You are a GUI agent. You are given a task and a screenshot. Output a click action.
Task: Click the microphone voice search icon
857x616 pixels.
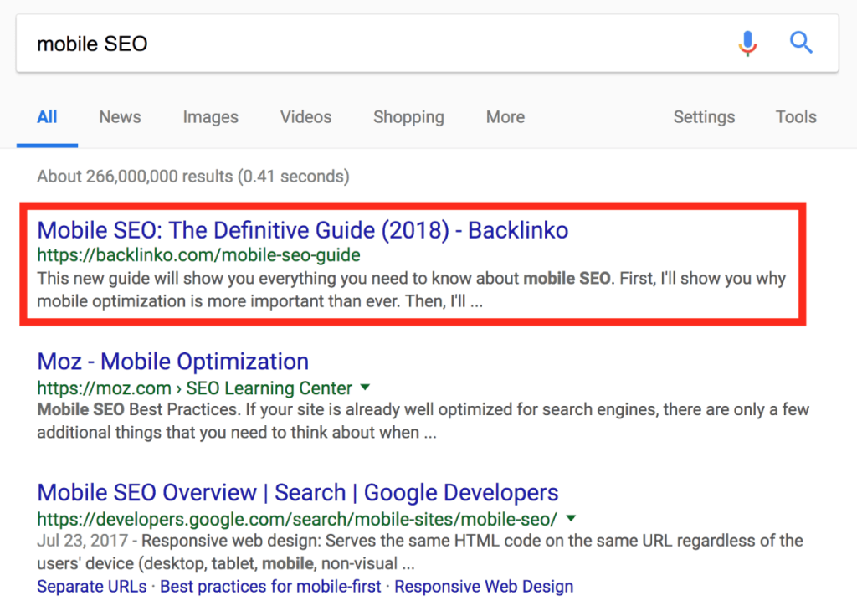pos(747,44)
